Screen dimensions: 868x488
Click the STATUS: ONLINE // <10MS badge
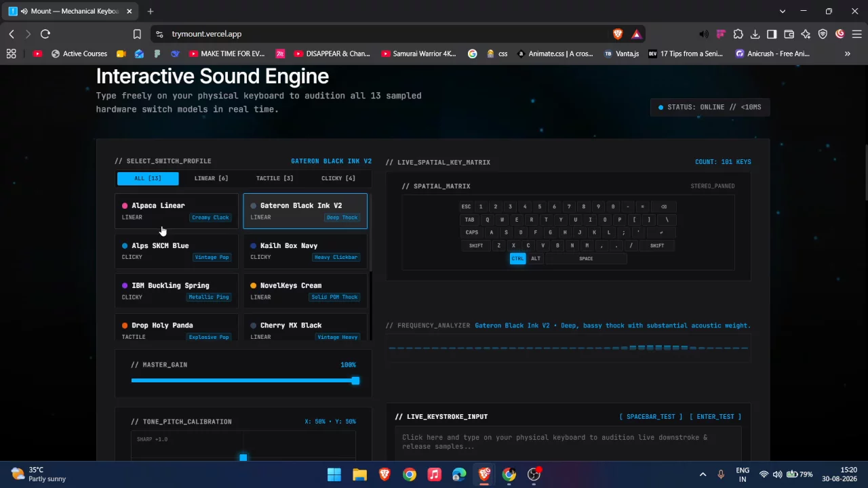(710, 107)
